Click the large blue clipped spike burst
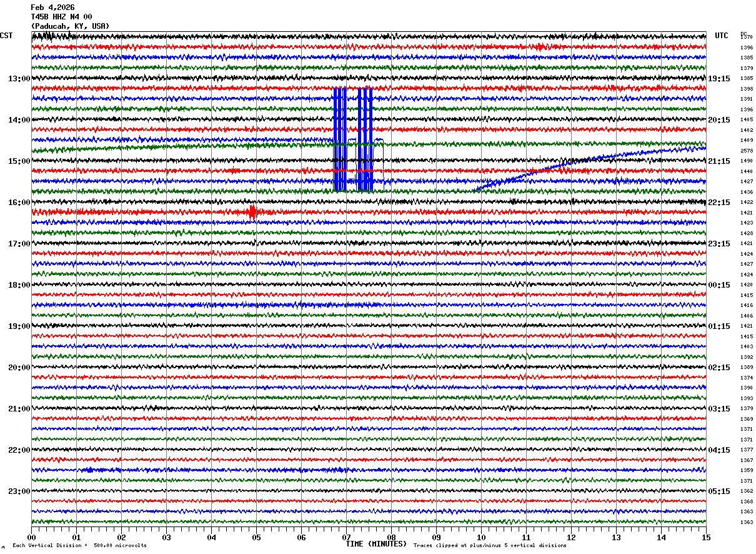 tap(353, 139)
